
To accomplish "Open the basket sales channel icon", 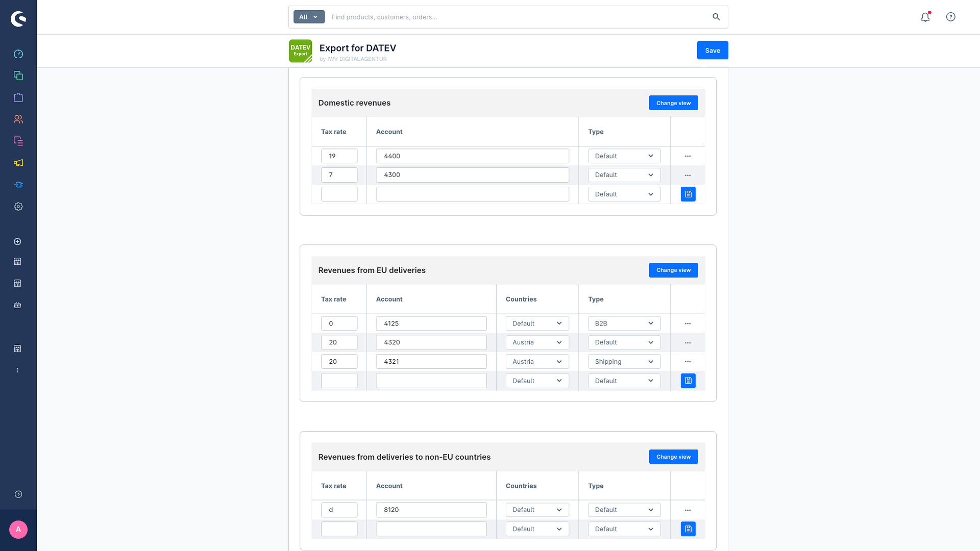I will (x=17, y=305).
